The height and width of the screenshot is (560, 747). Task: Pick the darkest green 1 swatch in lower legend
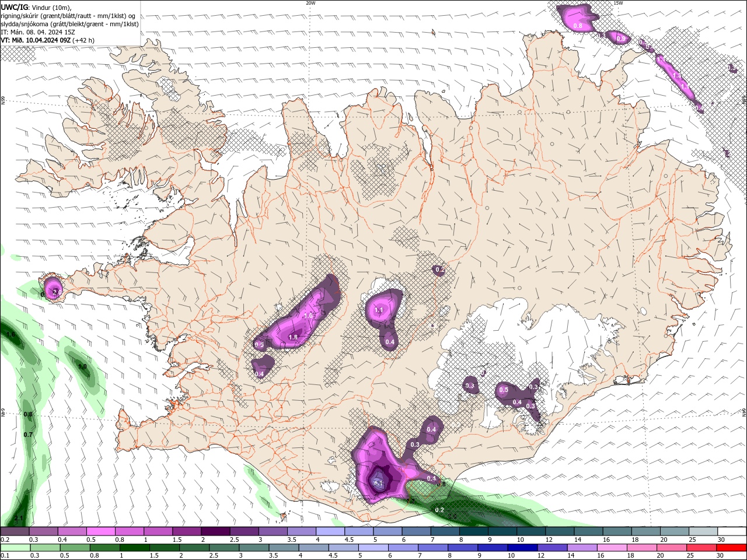point(135,548)
